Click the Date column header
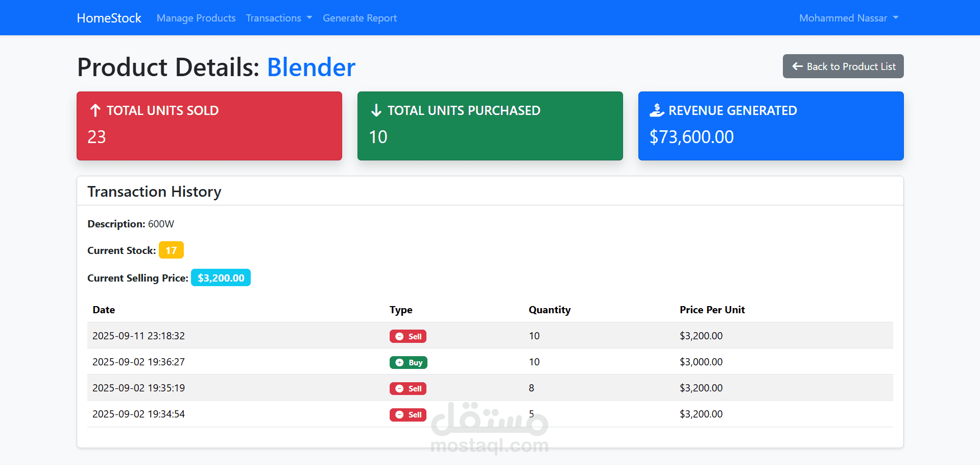 point(104,310)
